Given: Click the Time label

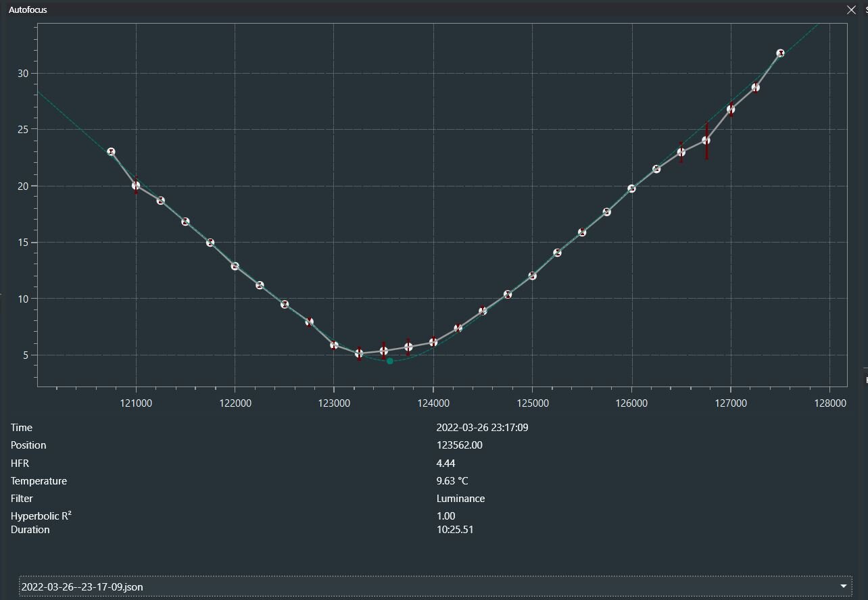Looking at the screenshot, I should coord(22,428).
